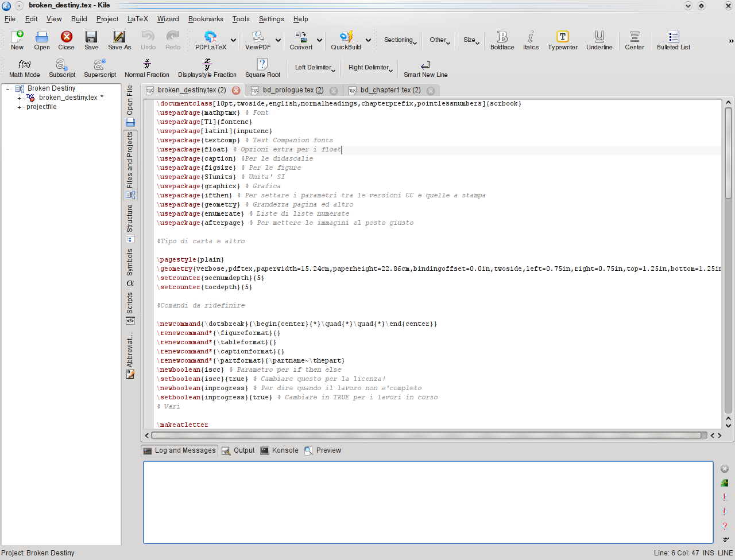The image size is (735, 560).
Task: Insert a Bulleted List
Action: (x=673, y=40)
